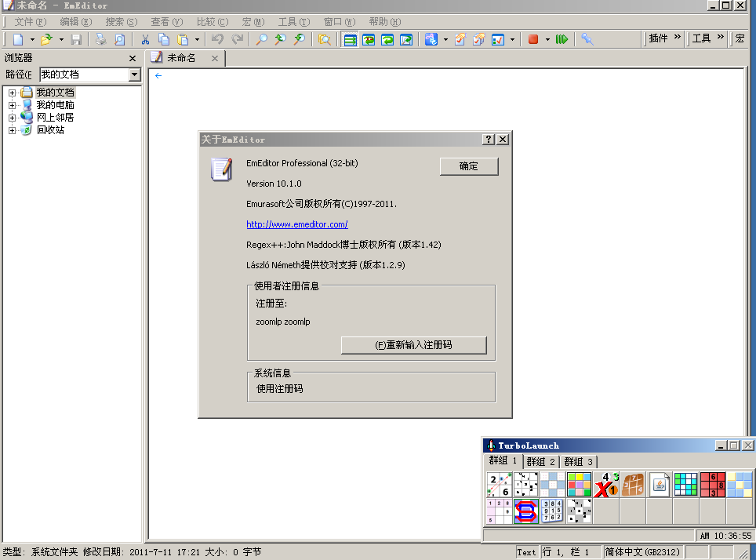Image resolution: width=756 pixels, height=560 pixels.
Task: Open the 查看(V) menu
Action: [167, 22]
